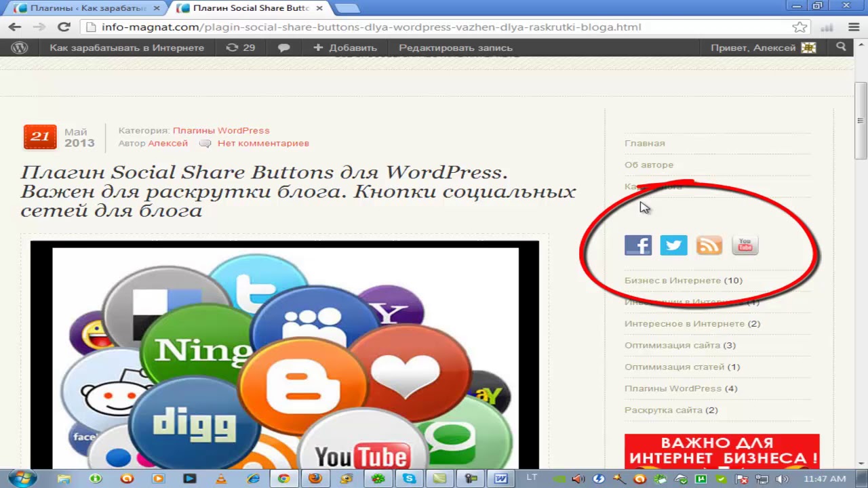Go to 'Главная' in sidebar menu

coord(645,143)
